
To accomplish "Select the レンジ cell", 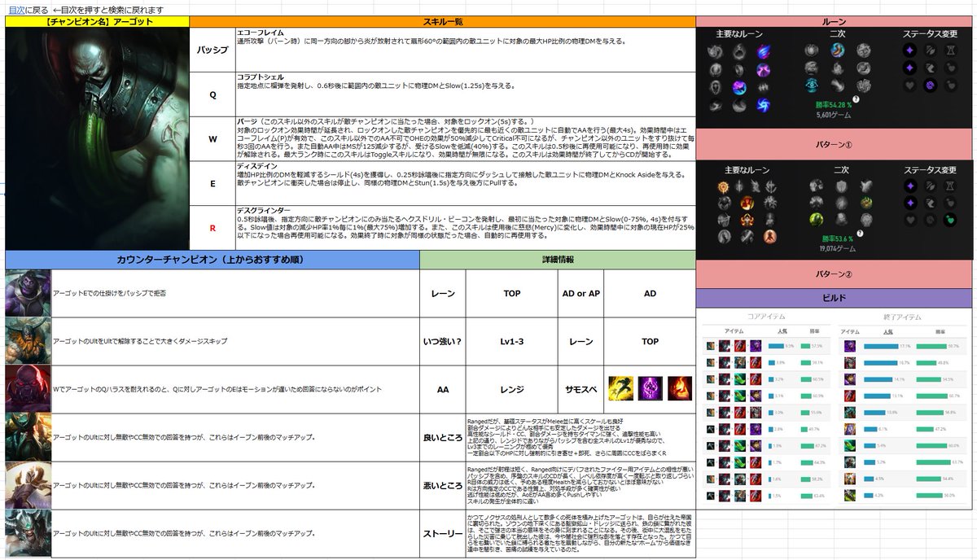I will (x=513, y=390).
